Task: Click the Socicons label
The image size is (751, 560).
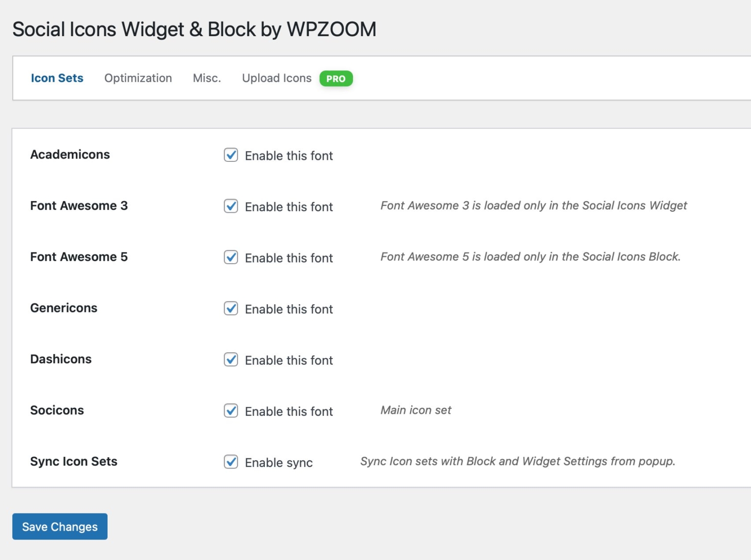Action: [57, 410]
